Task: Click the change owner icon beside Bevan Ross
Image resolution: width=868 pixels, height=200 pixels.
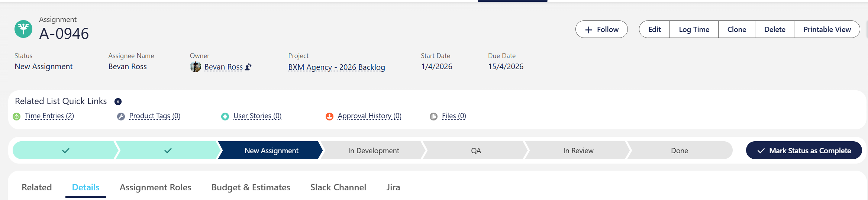Action: [x=248, y=67]
